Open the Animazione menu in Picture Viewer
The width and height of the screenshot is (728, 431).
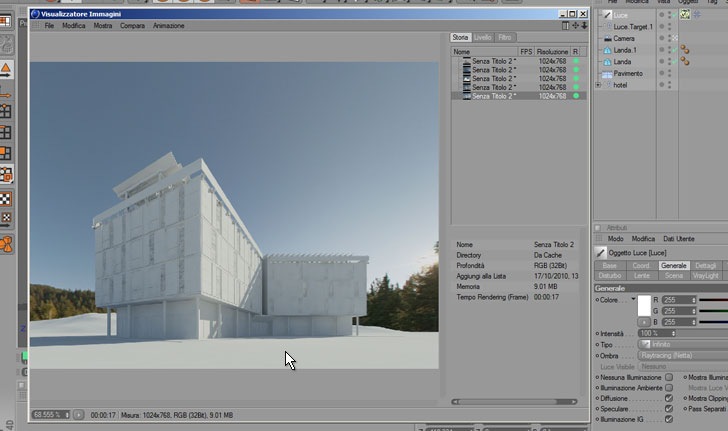point(169,26)
